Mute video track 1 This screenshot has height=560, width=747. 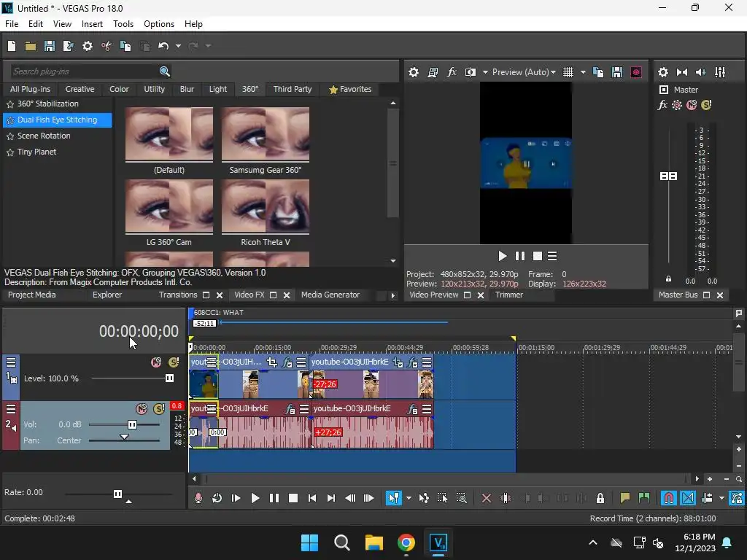pyautogui.click(x=156, y=362)
